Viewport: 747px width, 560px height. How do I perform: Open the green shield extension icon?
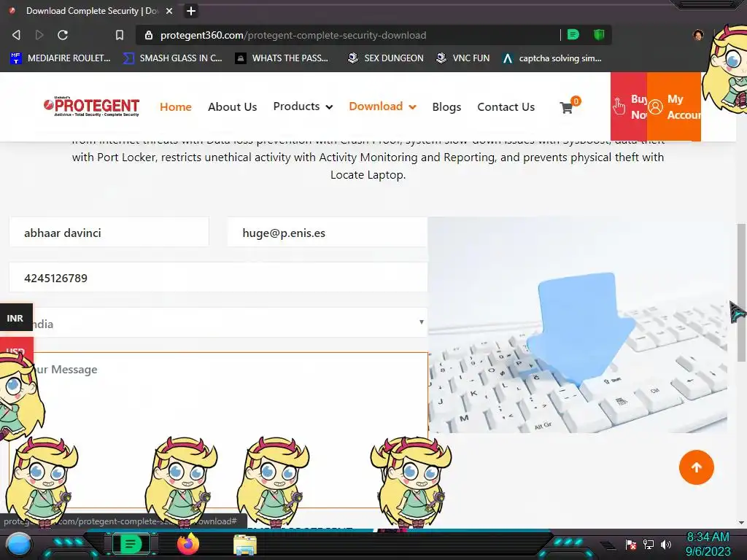pos(599,34)
